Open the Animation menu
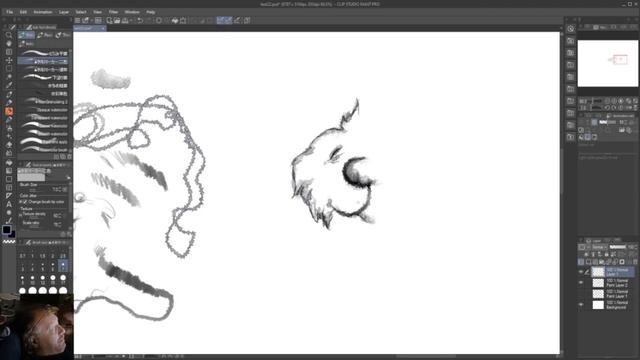This screenshot has height=360, width=640. click(43, 12)
